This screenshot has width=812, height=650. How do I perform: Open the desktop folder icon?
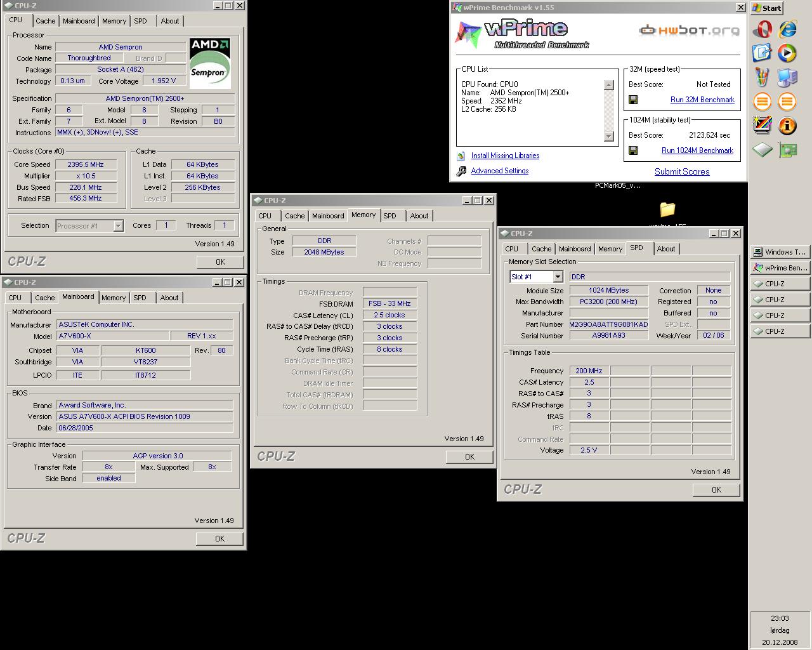coord(667,209)
